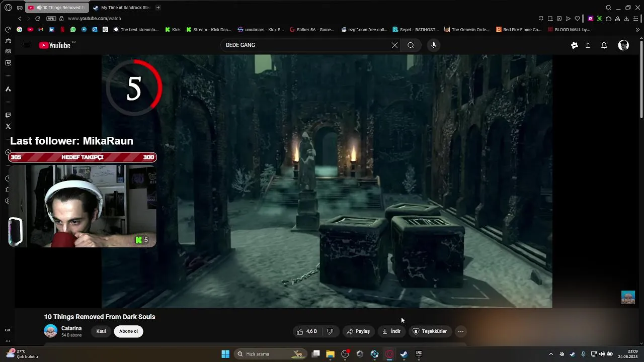644x362 pixels.
Task: Toggle the VPN badge in address bar
Action: pyautogui.click(x=51, y=19)
